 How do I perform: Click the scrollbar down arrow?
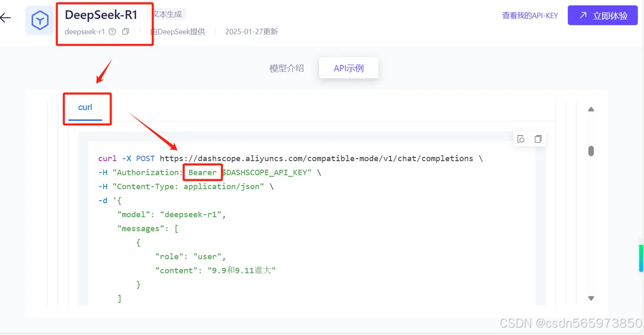click(x=591, y=298)
